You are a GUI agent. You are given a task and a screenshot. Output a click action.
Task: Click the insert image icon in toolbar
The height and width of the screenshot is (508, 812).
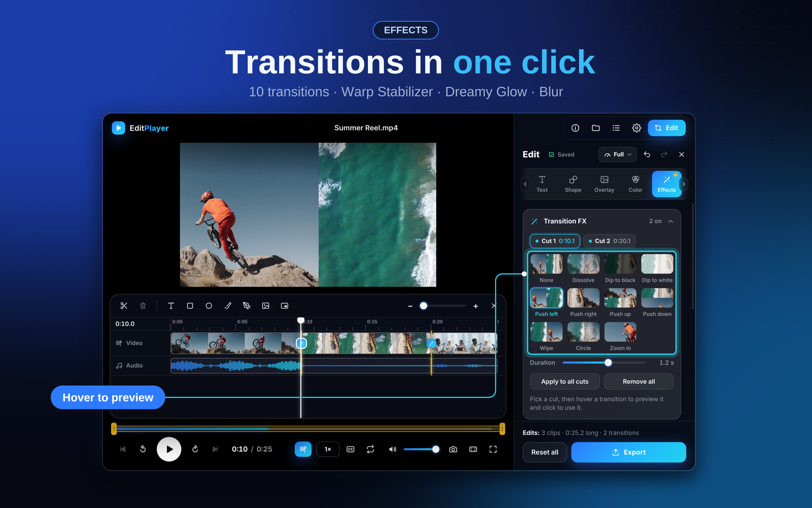coord(266,306)
